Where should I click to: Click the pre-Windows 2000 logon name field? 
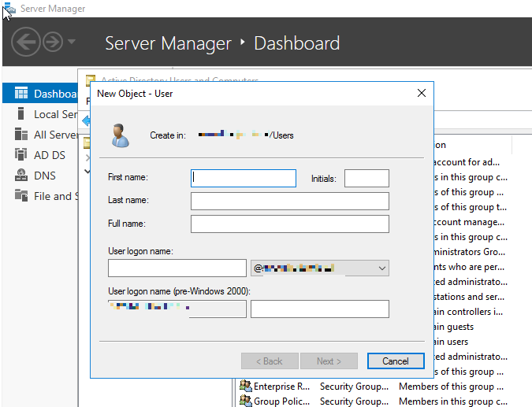tap(320, 309)
